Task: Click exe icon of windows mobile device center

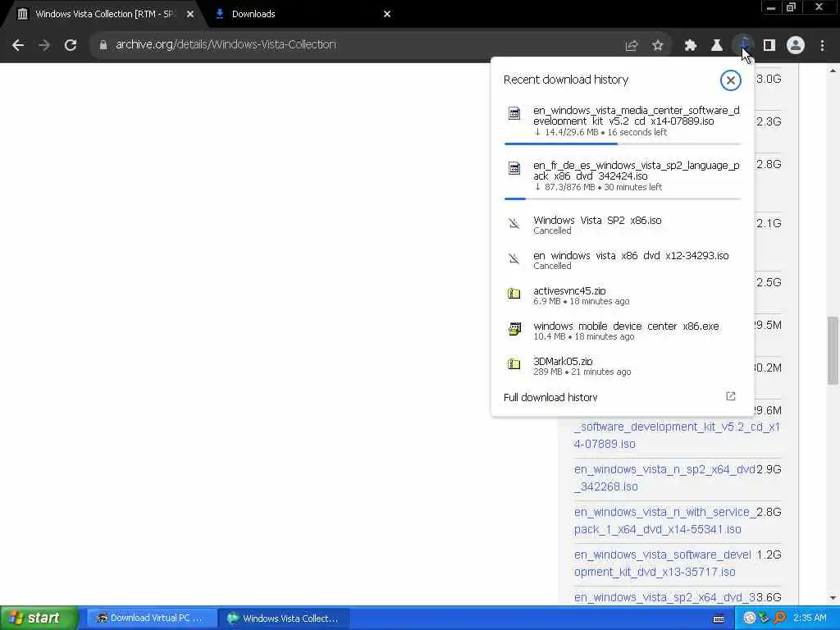Action: (x=514, y=328)
